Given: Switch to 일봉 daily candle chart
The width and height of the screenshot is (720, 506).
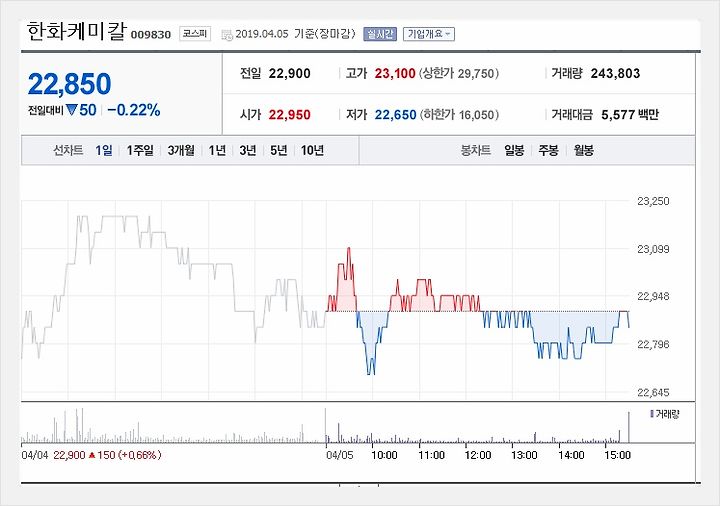Looking at the screenshot, I should tap(514, 150).
